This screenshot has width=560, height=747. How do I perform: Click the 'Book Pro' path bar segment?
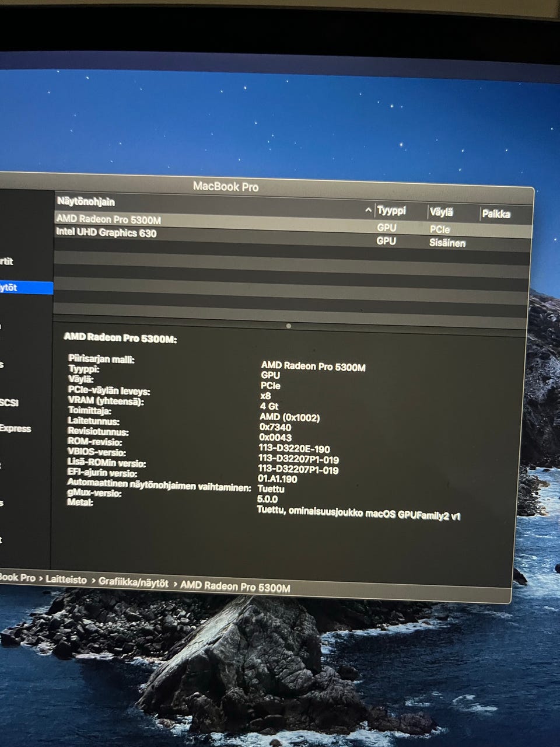coord(17,578)
